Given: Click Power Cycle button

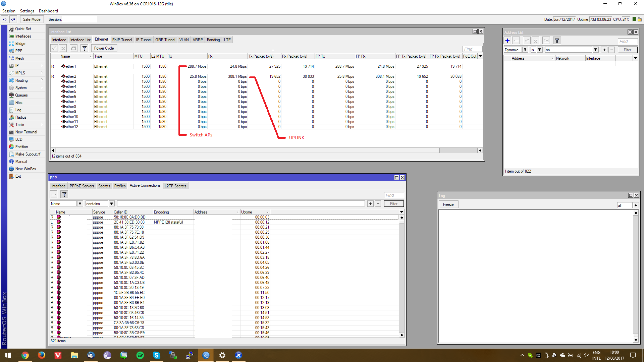Looking at the screenshot, I should click(x=104, y=48).
